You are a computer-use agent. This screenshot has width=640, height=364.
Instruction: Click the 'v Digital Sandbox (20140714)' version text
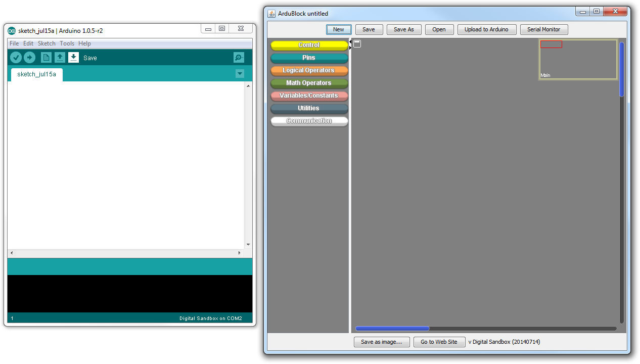click(505, 342)
